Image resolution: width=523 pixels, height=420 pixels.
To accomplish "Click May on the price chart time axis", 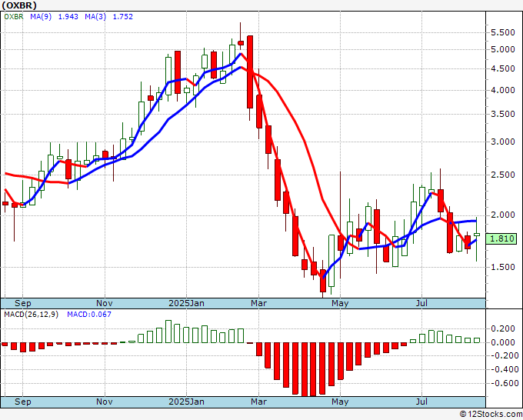I will (x=340, y=303).
